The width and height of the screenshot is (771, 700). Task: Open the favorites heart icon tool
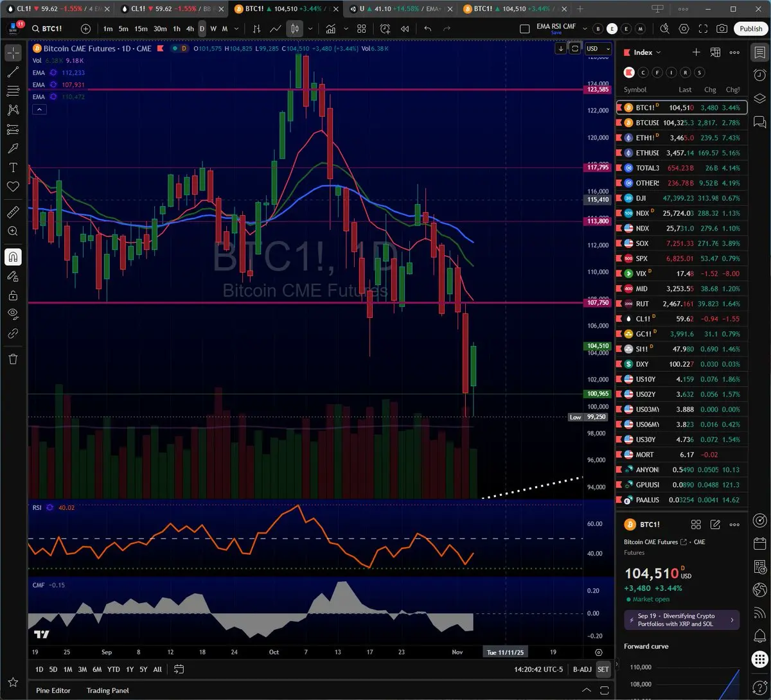(13, 187)
